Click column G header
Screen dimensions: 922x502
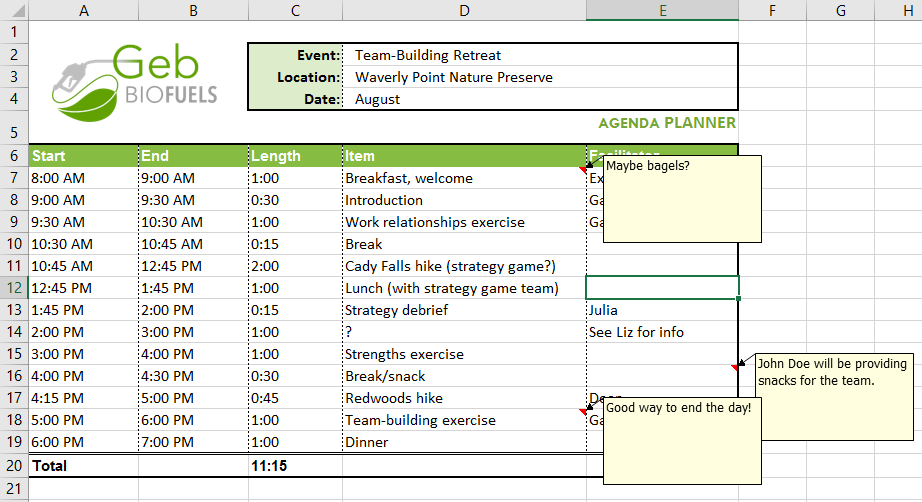(x=839, y=10)
